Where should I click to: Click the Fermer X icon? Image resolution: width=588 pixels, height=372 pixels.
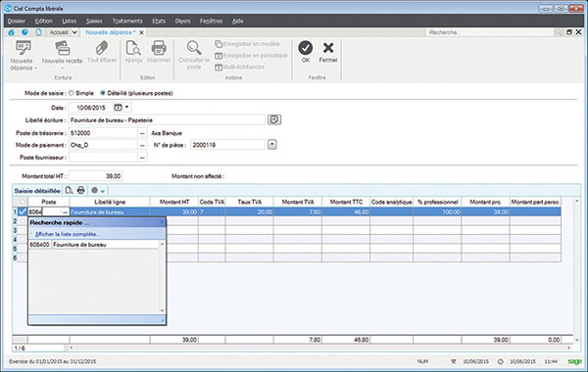coord(328,48)
